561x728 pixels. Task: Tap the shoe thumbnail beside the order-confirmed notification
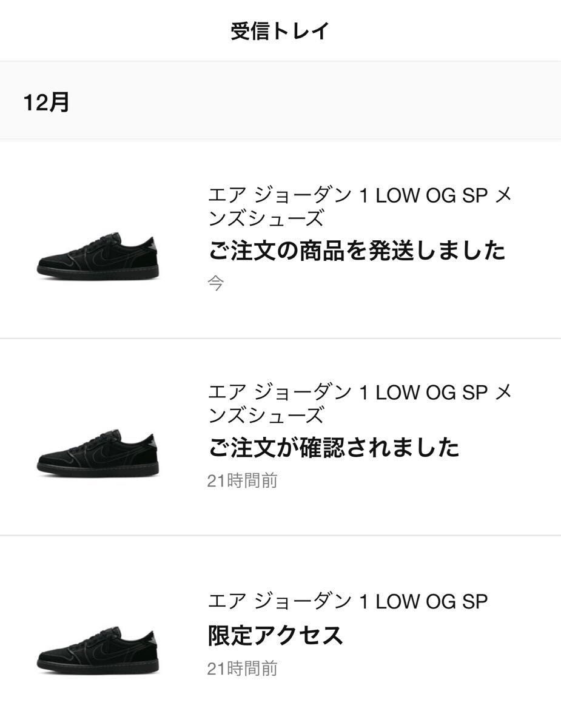click(98, 453)
